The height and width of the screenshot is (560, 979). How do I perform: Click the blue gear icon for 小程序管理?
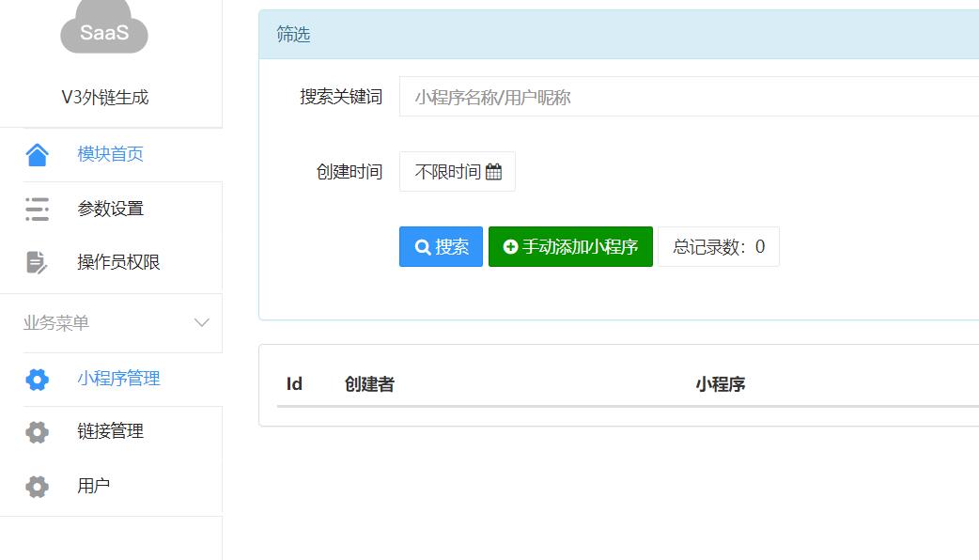37,379
